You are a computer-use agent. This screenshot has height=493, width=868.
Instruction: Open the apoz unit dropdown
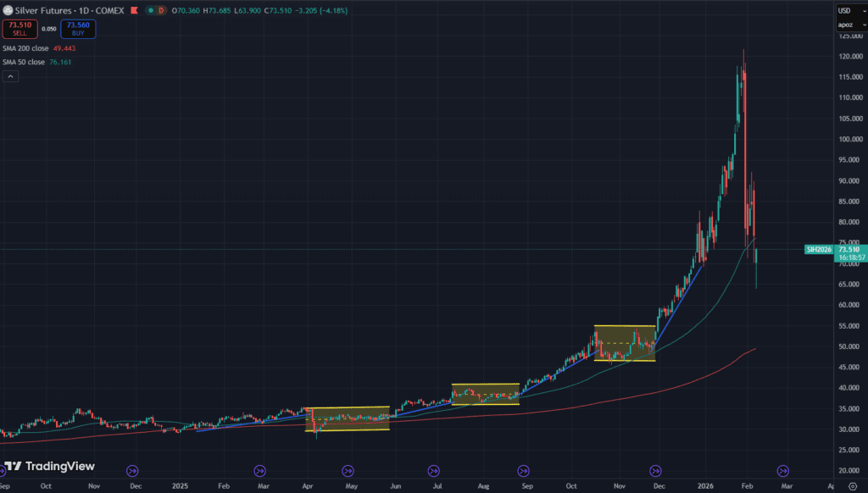click(847, 25)
